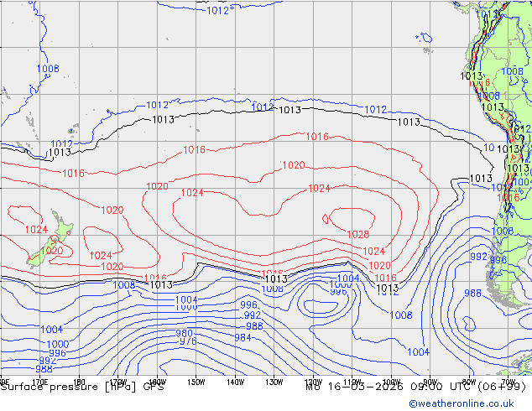Select the 'Mo 16-03-2026 09:00 UTC' timestamp text
Image resolution: width=532 pixels, height=411 pixels.
[390, 387]
